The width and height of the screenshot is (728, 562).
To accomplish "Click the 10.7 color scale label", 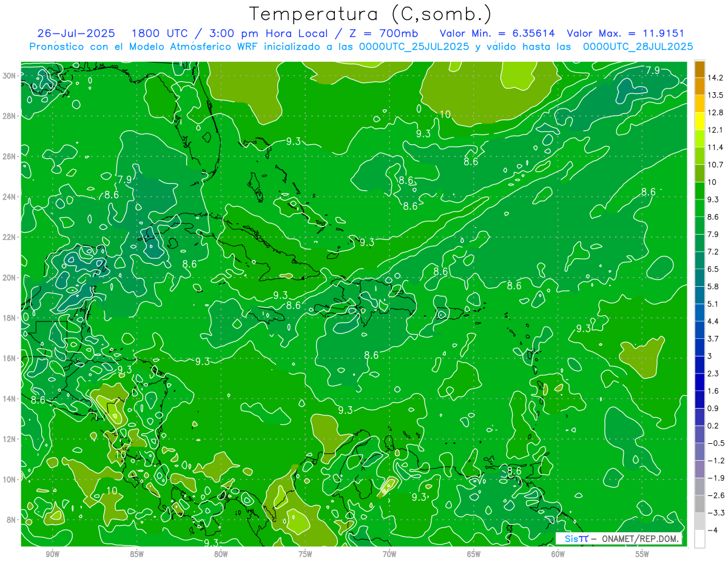I will pyautogui.click(x=715, y=164).
